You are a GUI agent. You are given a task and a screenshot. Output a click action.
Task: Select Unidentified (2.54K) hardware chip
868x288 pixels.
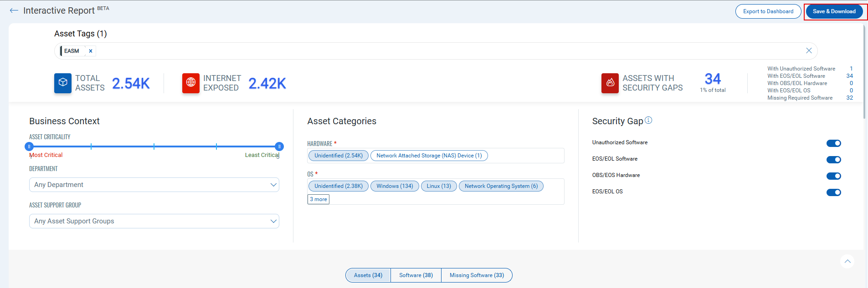tap(339, 156)
